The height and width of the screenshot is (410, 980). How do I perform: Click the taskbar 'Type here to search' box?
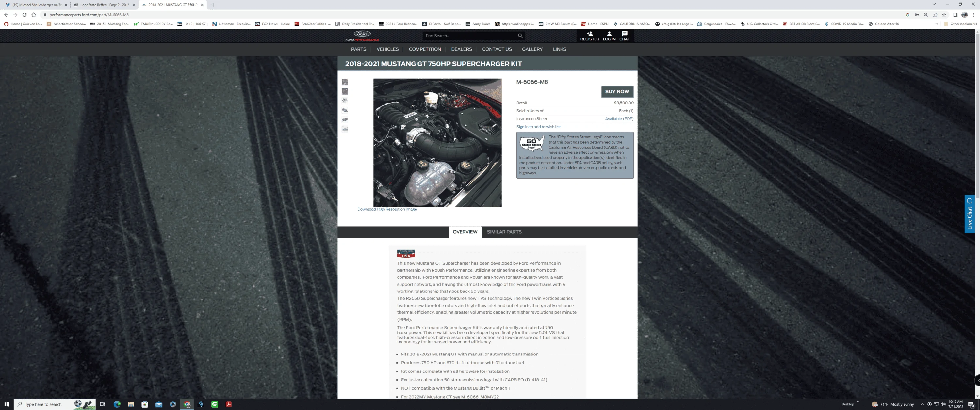[55, 404]
